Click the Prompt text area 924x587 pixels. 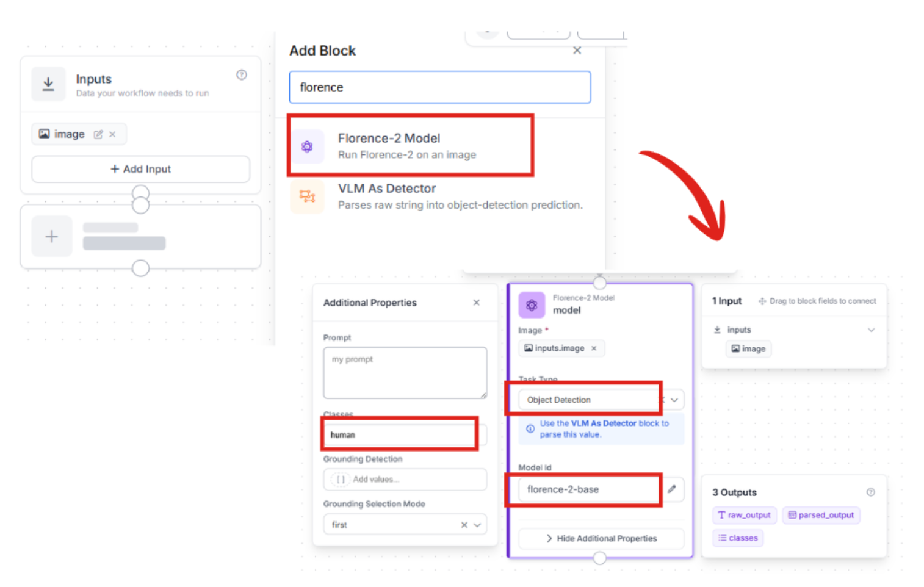405,373
